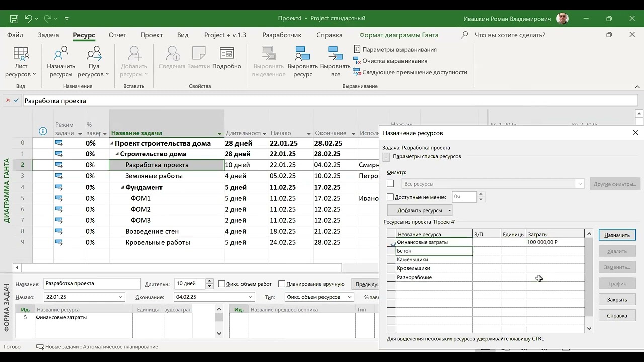Click task mode icon for Кровельные работы row
Viewport: 644px width, 362px height.
click(x=59, y=242)
